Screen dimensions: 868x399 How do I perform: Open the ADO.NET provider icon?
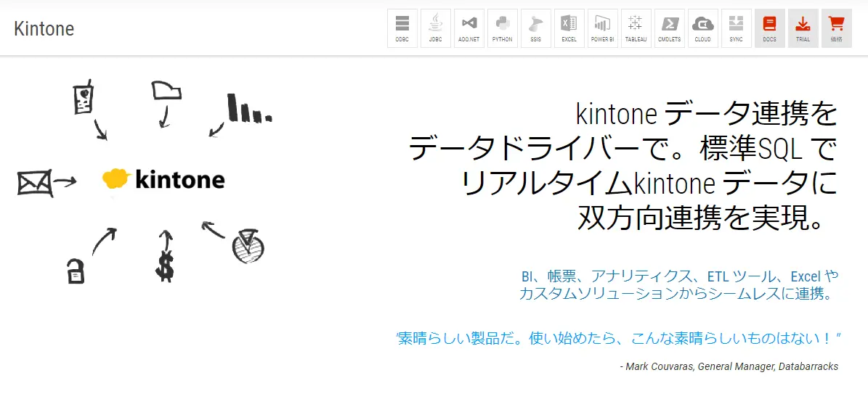[x=469, y=28]
